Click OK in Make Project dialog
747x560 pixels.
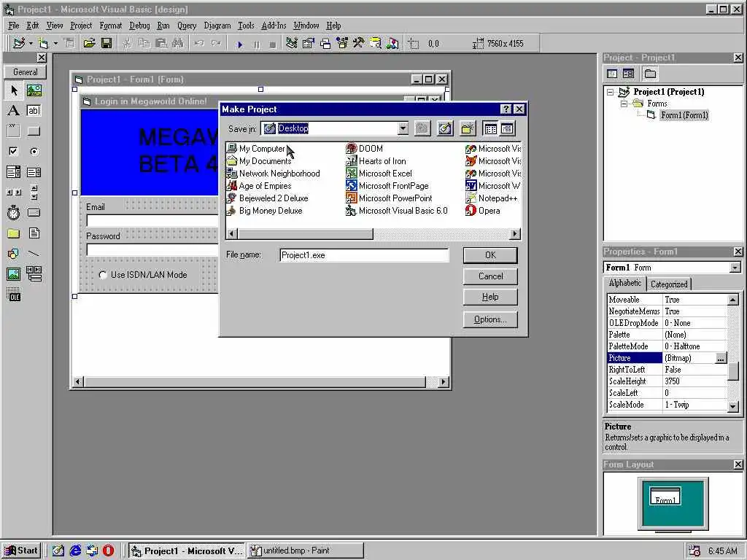click(490, 255)
